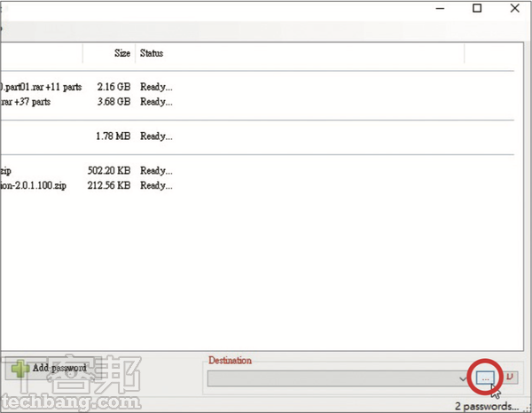The height and width of the screenshot is (413, 532).
Task: Click the Add password button
Action: point(53,368)
